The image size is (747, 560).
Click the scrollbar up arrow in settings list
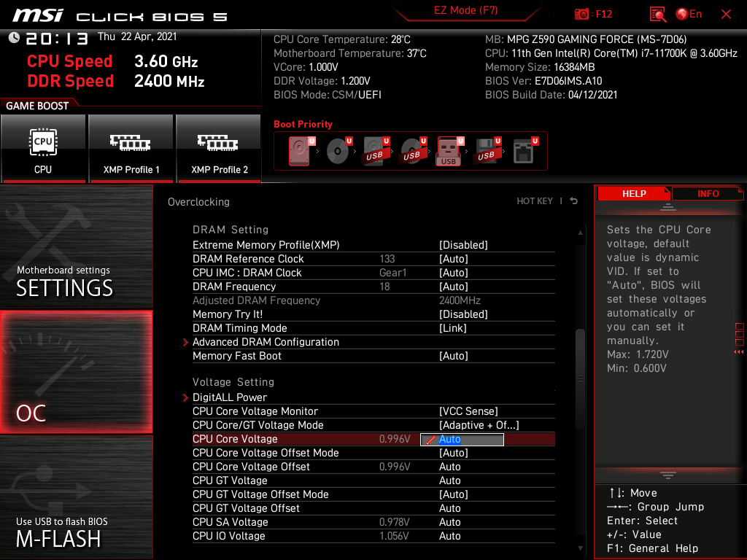coord(580,233)
